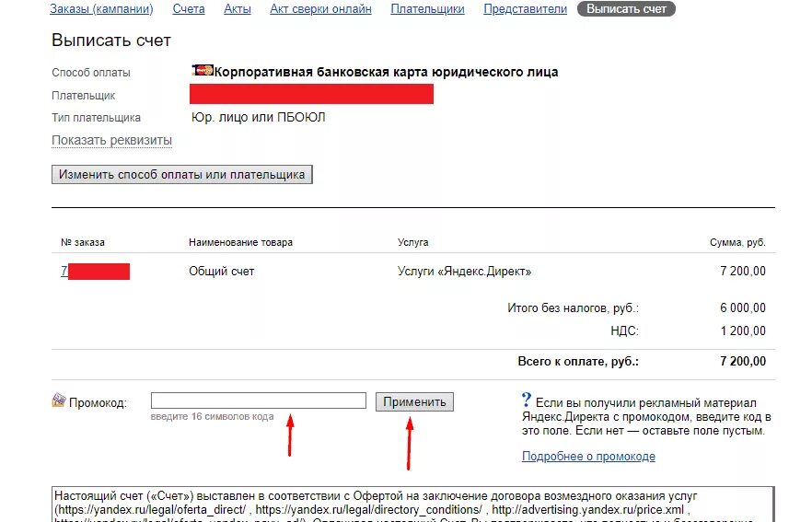The image size is (812, 522).
Task: Click the введите 16 символов кода hint
Action: coord(212,417)
